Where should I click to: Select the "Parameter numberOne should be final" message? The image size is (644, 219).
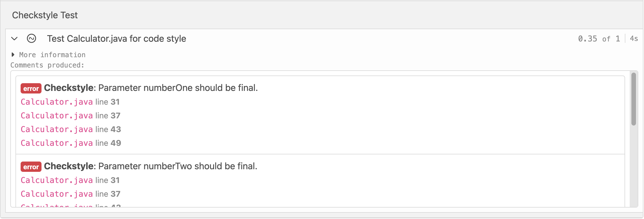coord(178,88)
